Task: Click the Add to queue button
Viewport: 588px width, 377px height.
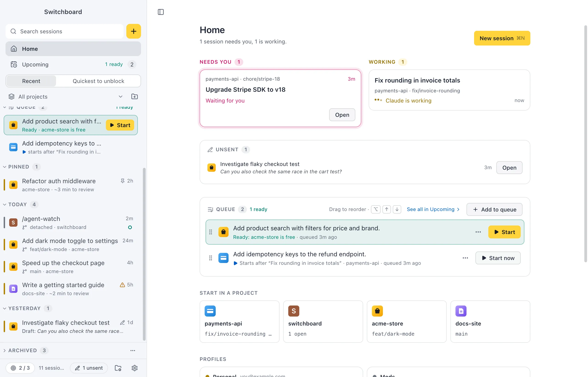Action: 494,209
